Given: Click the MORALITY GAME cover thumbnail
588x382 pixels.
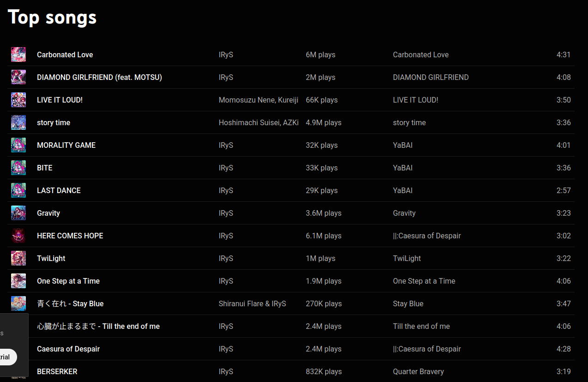Looking at the screenshot, I should (x=18, y=145).
